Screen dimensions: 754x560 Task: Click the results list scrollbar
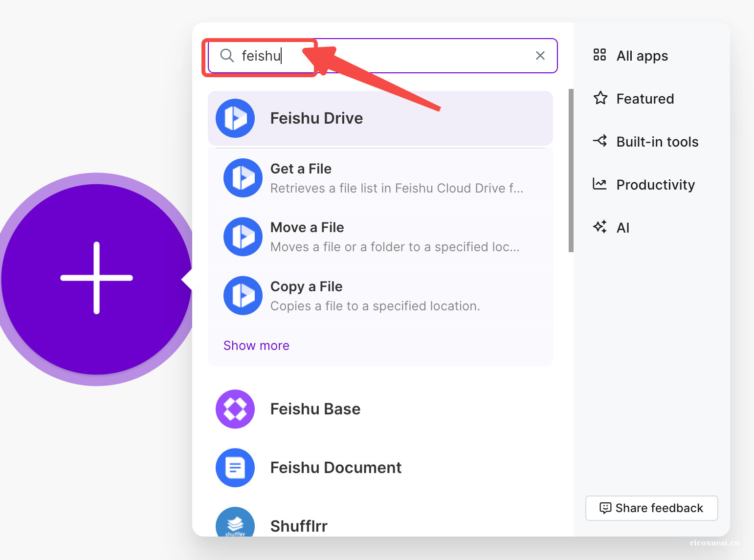(x=571, y=171)
